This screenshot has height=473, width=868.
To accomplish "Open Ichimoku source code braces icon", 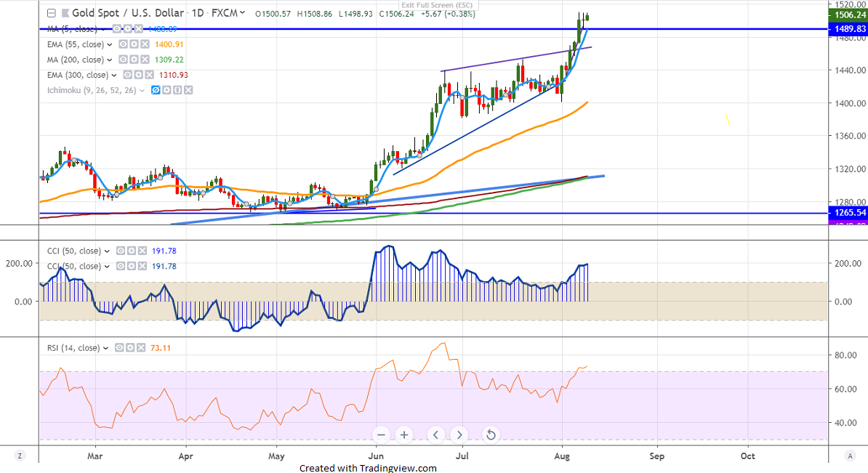I will click(177, 90).
